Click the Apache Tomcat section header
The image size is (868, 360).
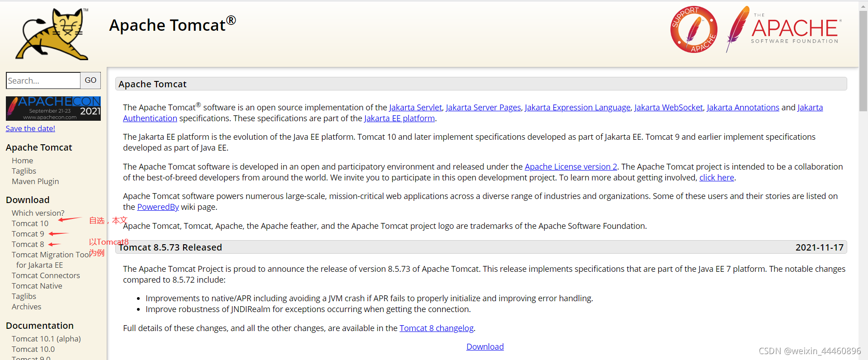coord(481,84)
